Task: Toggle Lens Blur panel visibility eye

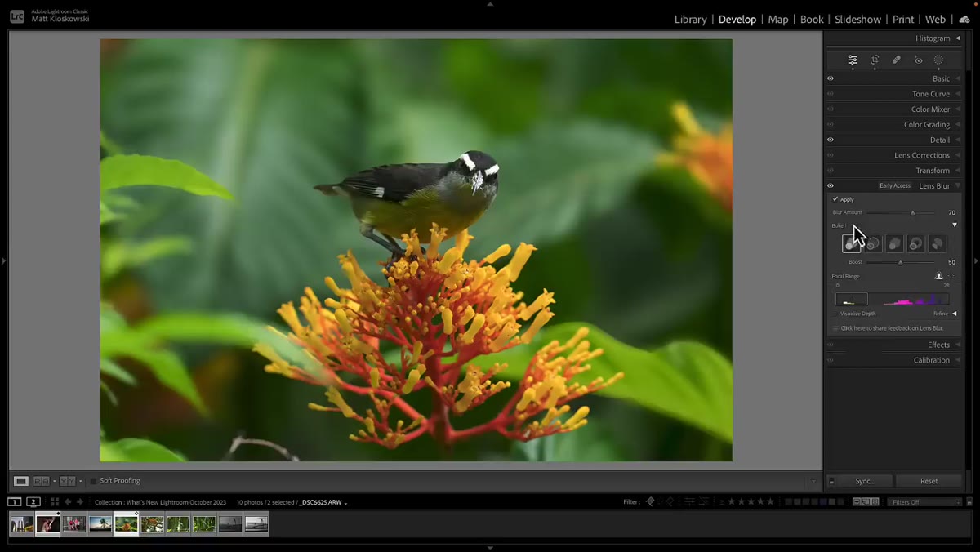Action: [x=831, y=185]
